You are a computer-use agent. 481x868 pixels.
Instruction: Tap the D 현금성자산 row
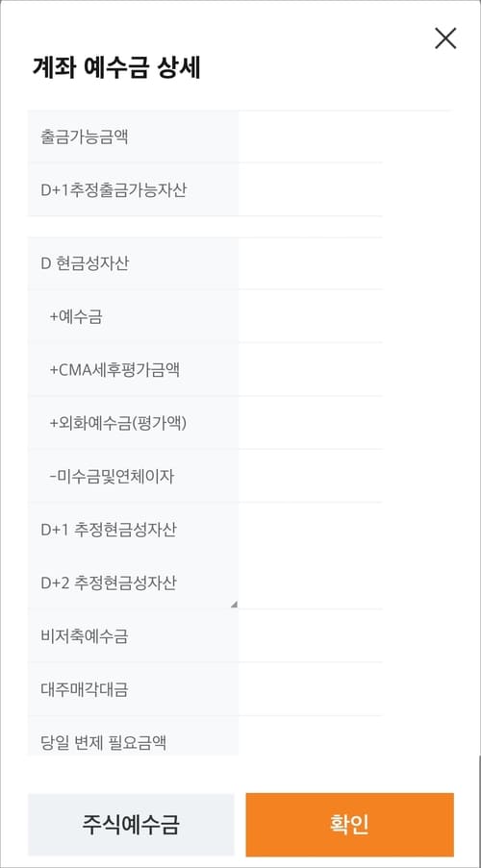tap(205, 263)
